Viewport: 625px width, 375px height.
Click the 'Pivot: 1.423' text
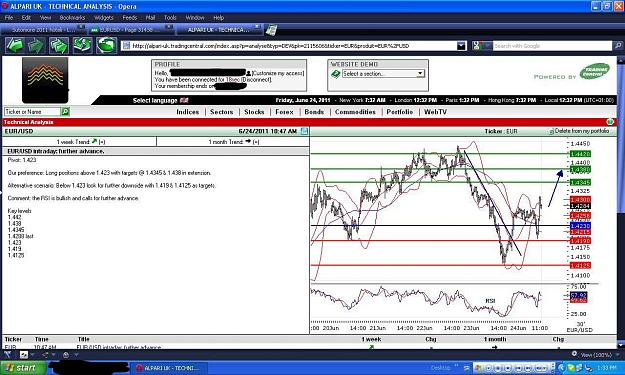(x=22, y=160)
